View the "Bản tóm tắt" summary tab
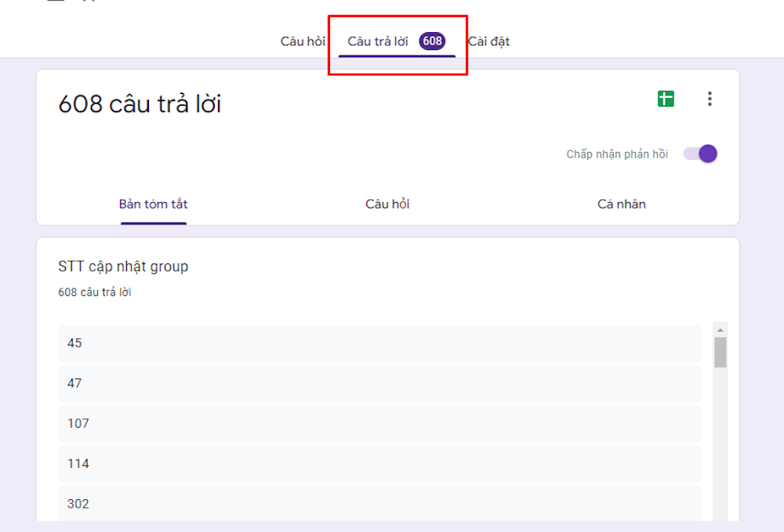Image resolution: width=784 pixels, height=532 pixels. tap(153, 204)
